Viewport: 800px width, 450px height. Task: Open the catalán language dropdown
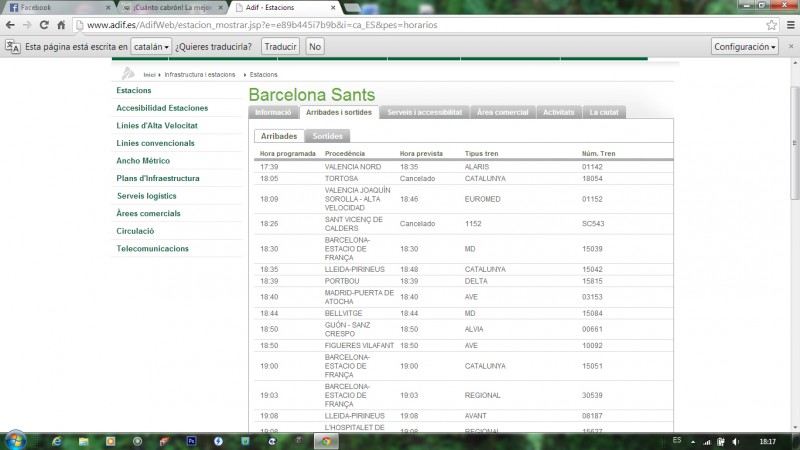(x=151, y=46)
